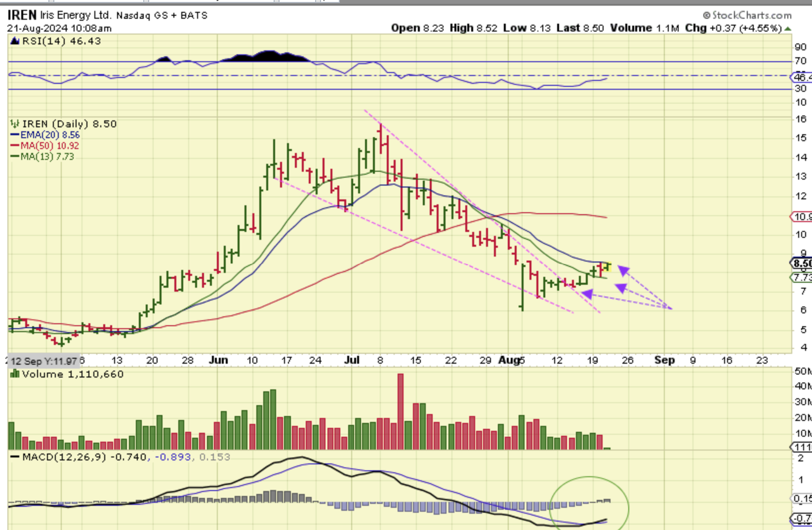The width and height of the screenshot is (812, 530).
Task: Click the MA(50) 10.92 legend entry
Action: pos(45,146)
